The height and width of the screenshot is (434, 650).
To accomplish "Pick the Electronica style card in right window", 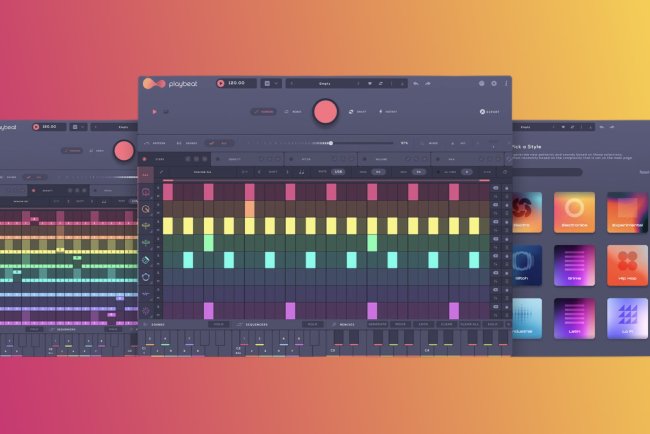I will click(574, 212).
